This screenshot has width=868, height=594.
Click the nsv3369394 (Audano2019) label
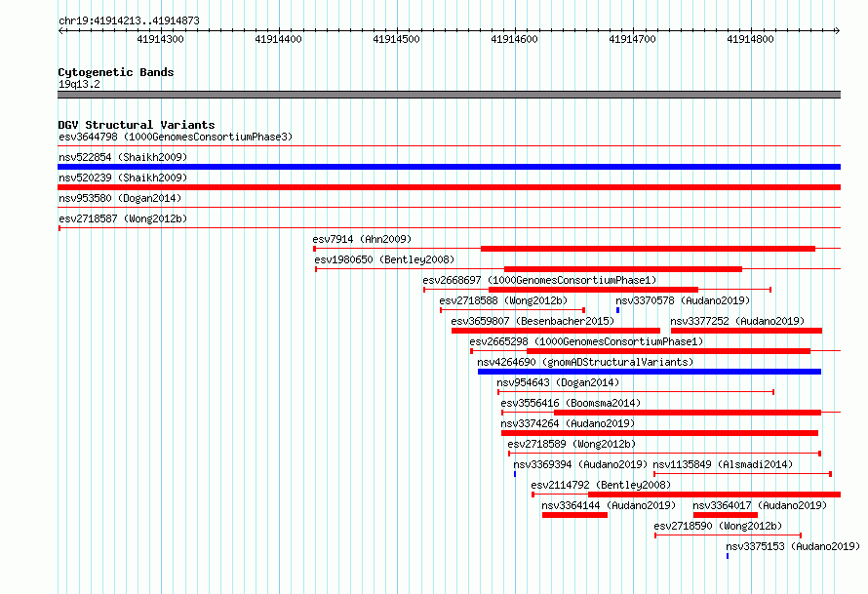point(580,464)
